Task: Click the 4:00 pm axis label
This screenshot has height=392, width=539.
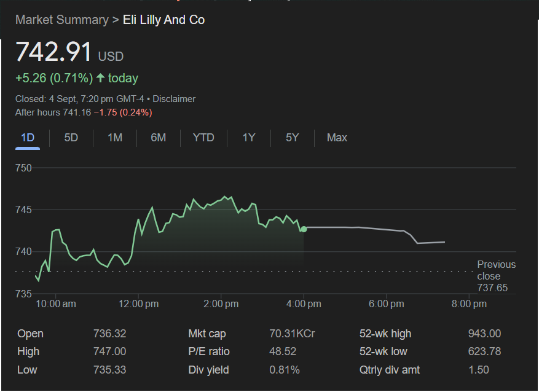Action: pyautogui.click(x=304, y=304)
